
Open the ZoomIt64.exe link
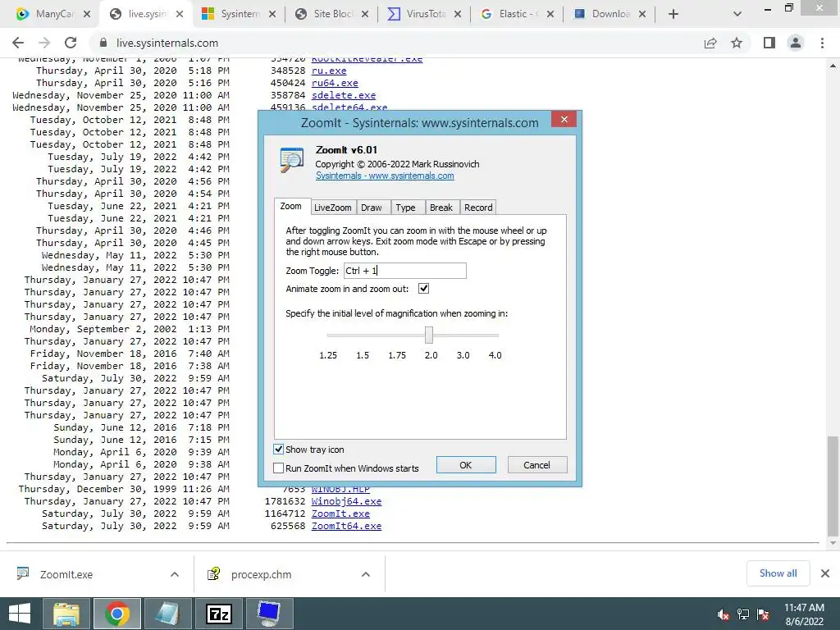(346, 526)
